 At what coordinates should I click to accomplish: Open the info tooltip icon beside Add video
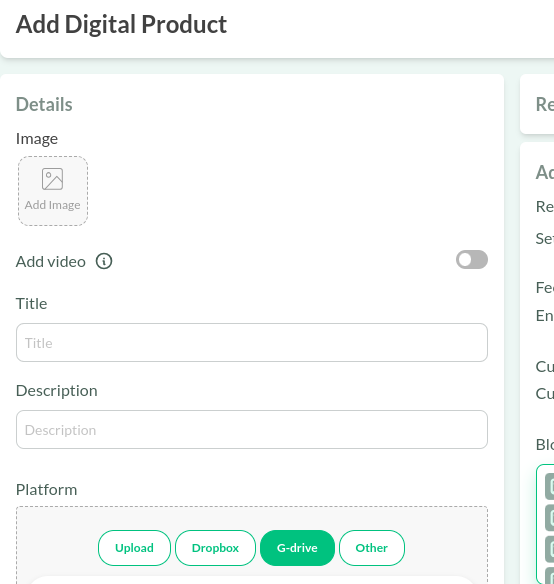tap(104, 261)
